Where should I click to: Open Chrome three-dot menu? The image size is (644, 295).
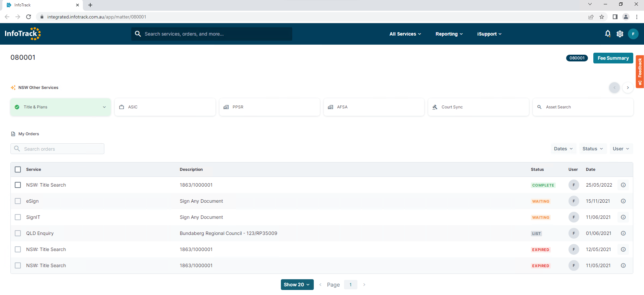tap(637, 17)
